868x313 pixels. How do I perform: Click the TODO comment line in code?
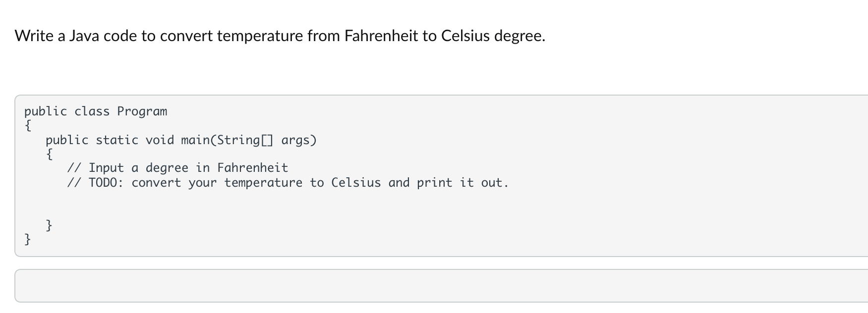tap(288, 183)
